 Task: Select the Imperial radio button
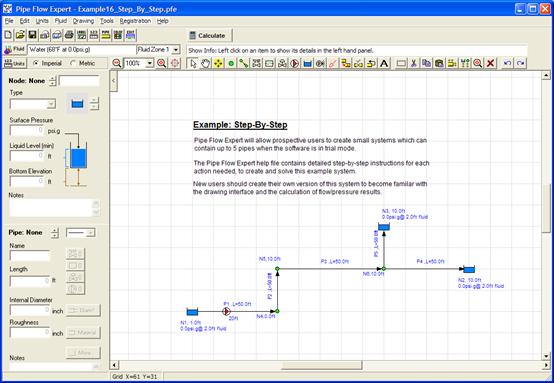(x=36, y=63)
